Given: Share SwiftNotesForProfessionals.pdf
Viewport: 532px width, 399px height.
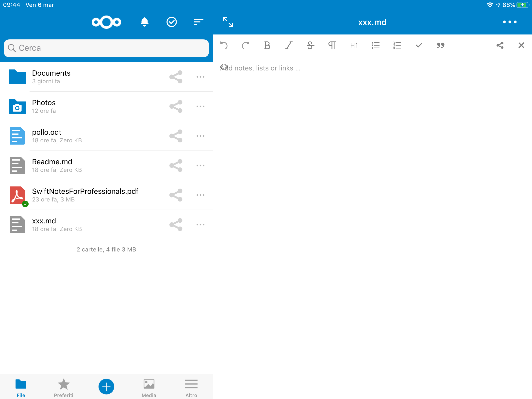Looking at the screenshot, I should coord(176,195).
